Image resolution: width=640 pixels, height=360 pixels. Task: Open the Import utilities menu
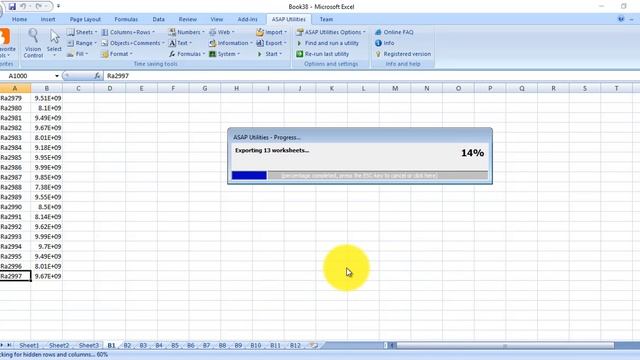[x=271, y=32]
